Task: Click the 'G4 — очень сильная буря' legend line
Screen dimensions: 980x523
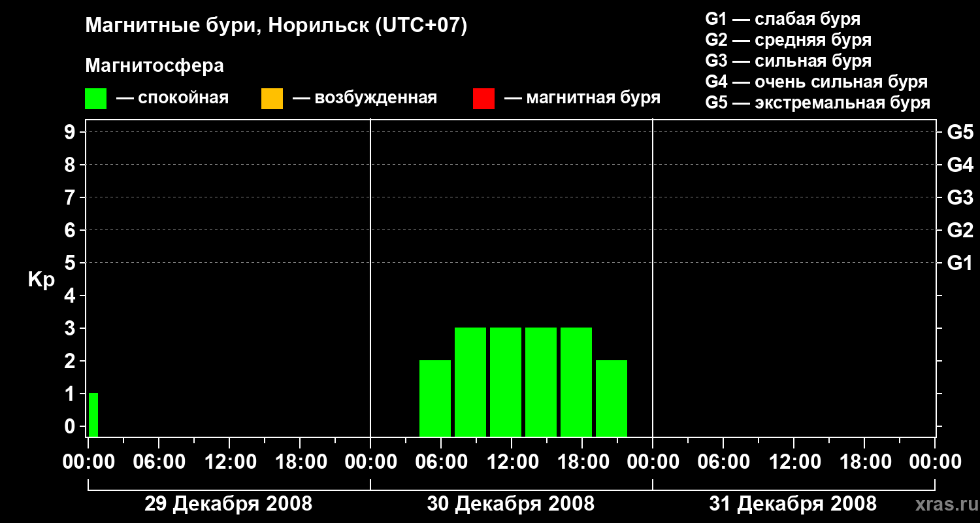Action: coord(817,82)
